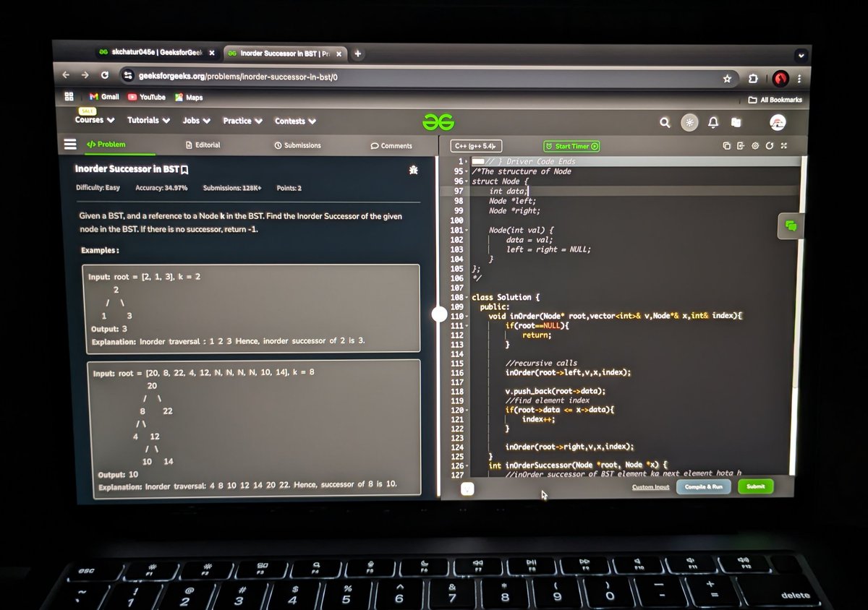Click the Start Timer button
The width and height of the screenshot is (868, 610).
pos(572,146)
